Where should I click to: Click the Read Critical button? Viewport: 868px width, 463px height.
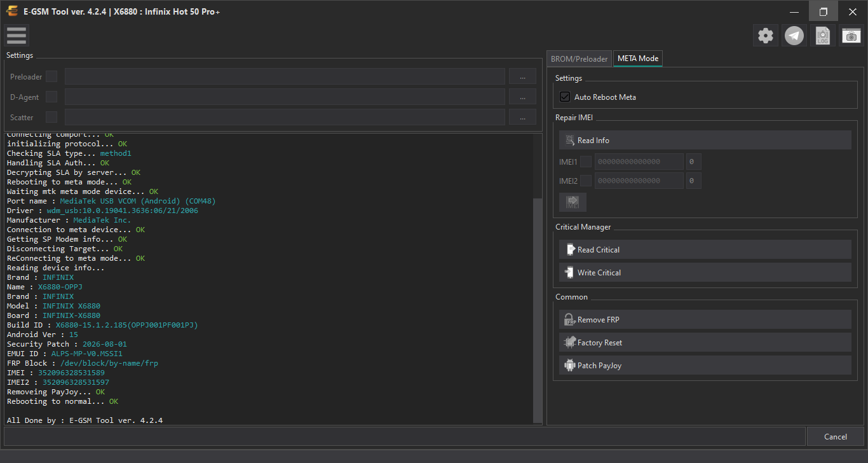pos(705,249)
